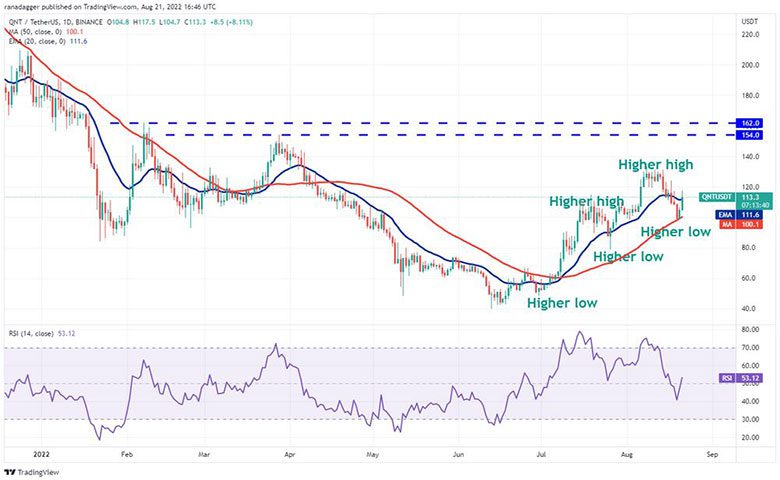Click the 154.0 price level label
Image resolution: width=780 pixels, height=480 pixels.
tap(750, 135)
